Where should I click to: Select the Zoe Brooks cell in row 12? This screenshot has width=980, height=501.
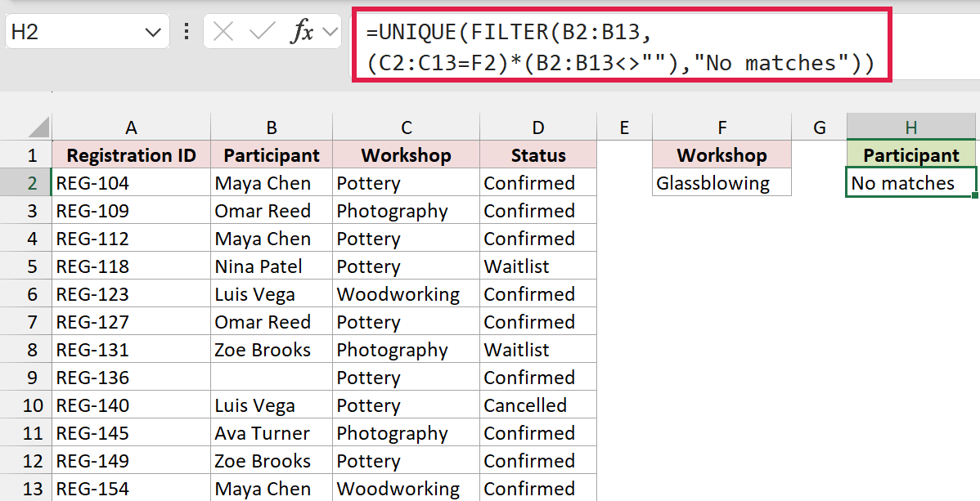(x=272, y=461)
